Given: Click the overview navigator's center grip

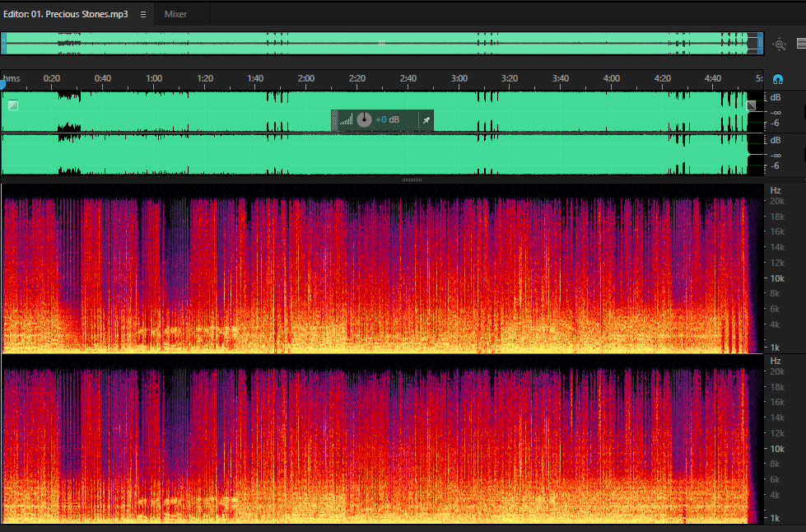Looking at the screenshot, I should tap(381, 43).
